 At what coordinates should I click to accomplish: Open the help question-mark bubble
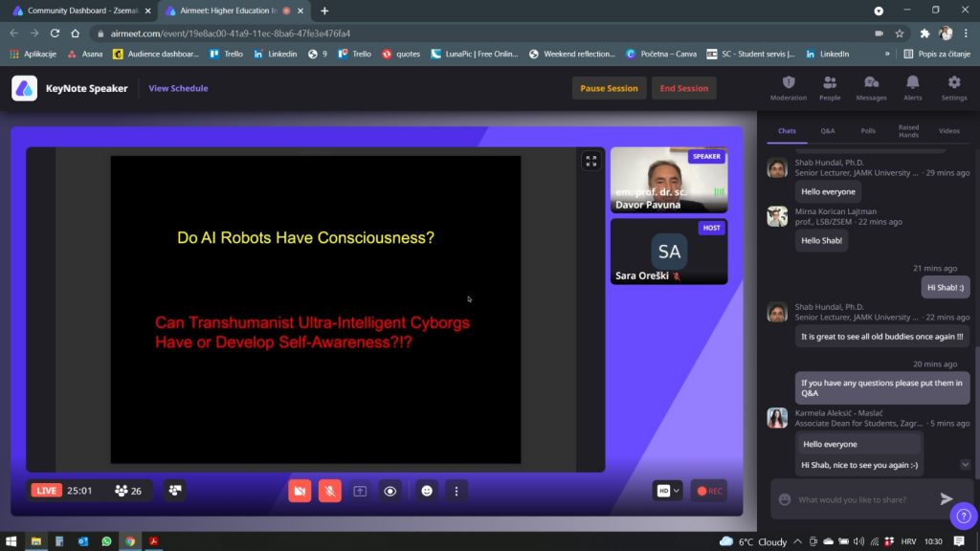coord(963,516)
